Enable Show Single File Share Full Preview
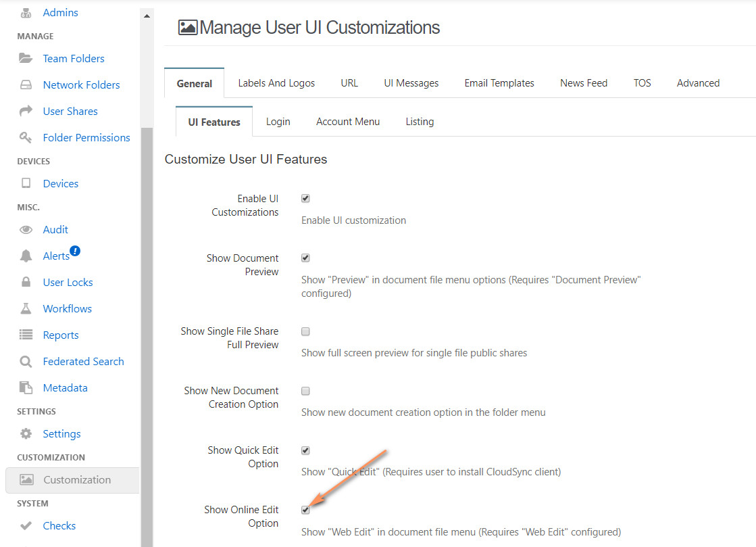756x547 pixels. click(x=305, y=331)
